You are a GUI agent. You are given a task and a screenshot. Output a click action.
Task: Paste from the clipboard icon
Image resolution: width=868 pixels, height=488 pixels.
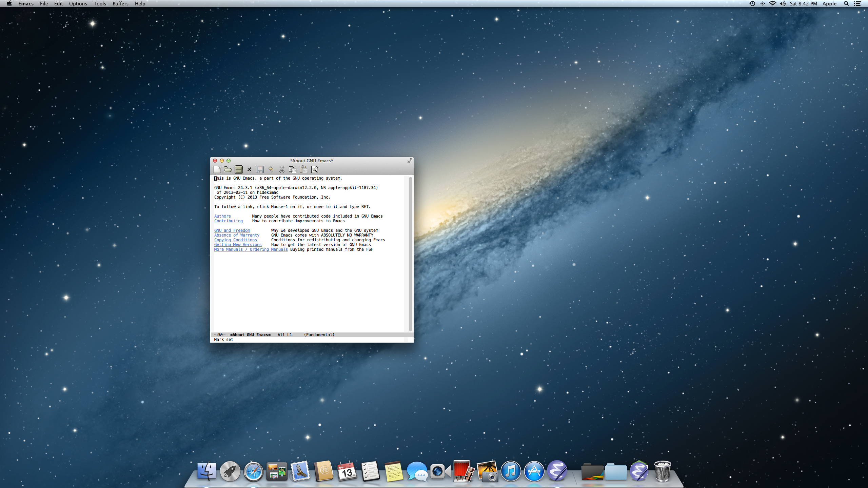tap(303, 169)
